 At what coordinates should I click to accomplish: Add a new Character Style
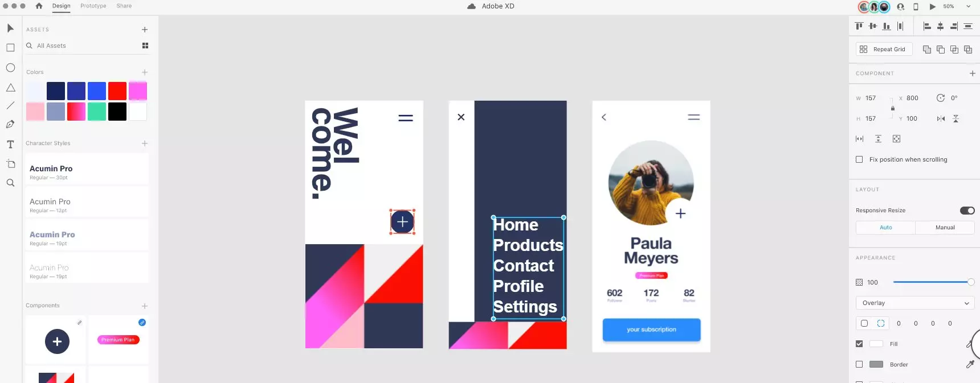(145, 143)
